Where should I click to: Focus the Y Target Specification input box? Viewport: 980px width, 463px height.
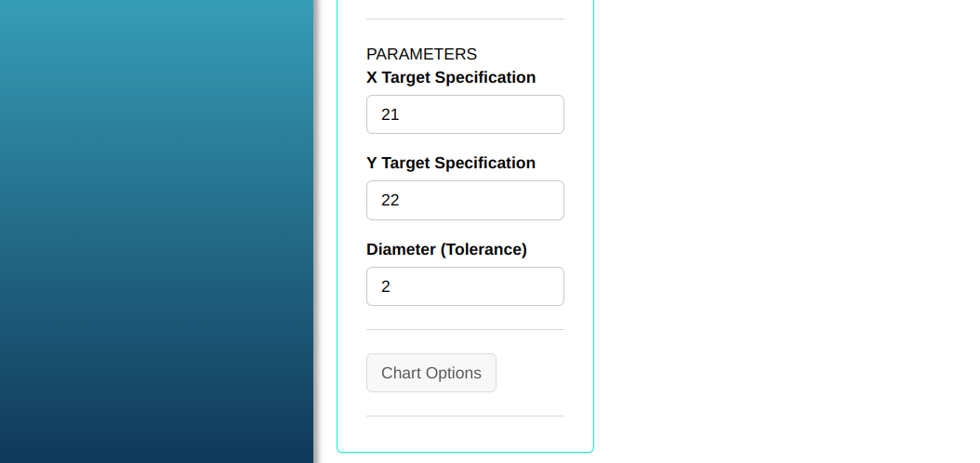point(465,200)
